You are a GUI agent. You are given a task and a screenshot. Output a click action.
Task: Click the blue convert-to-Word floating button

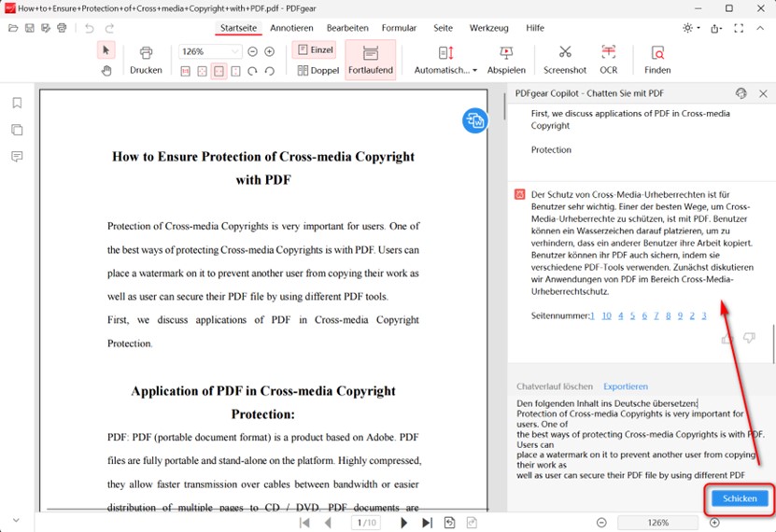475,120
